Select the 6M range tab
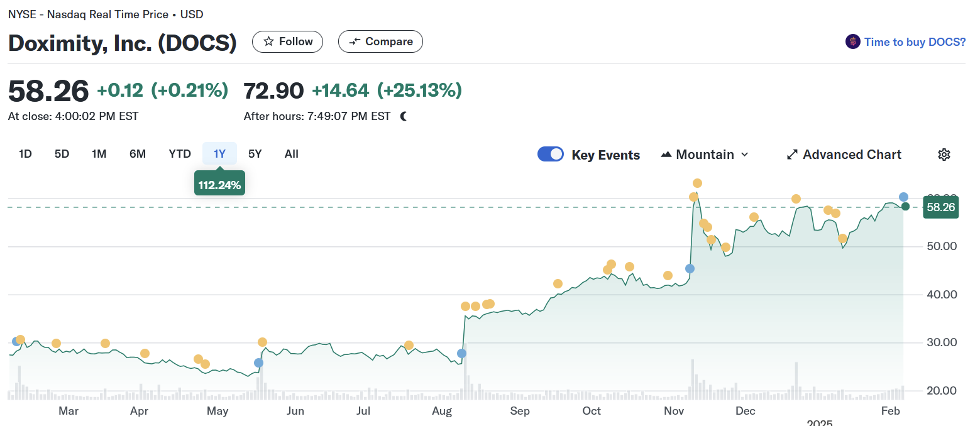 coord(138,154)
